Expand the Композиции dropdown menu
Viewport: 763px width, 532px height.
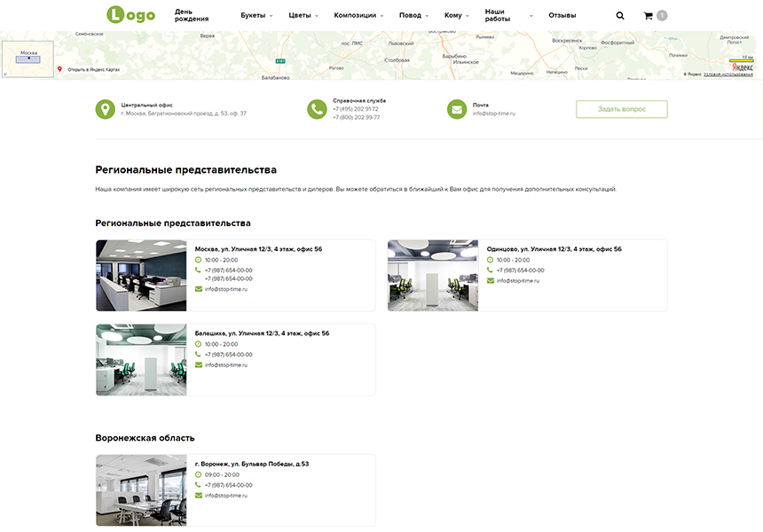(358, 15)
